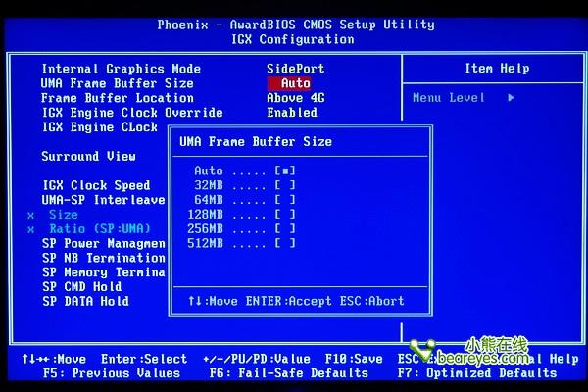Viewport: 588px width, 392px height.
Task: Select the Auto radio option in popup
Action: (286, 171)
